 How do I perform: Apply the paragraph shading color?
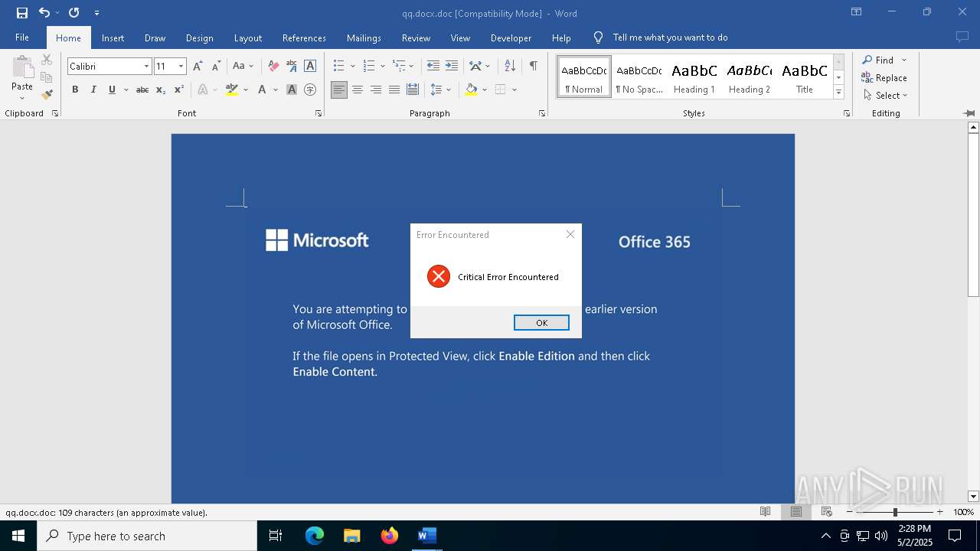coord(471,90)
